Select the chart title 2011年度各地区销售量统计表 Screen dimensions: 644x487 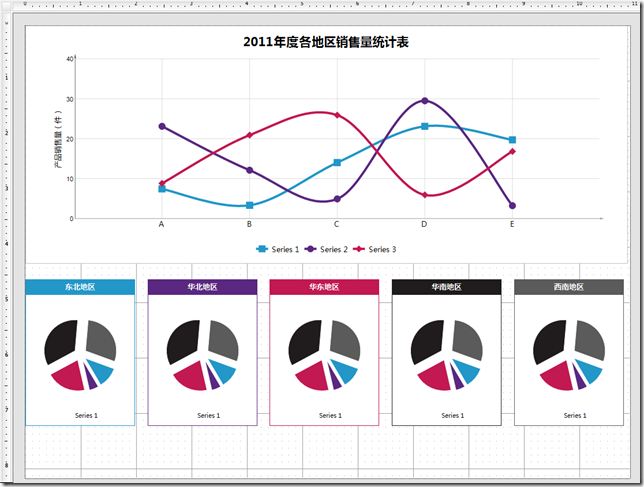click(326, 42)
